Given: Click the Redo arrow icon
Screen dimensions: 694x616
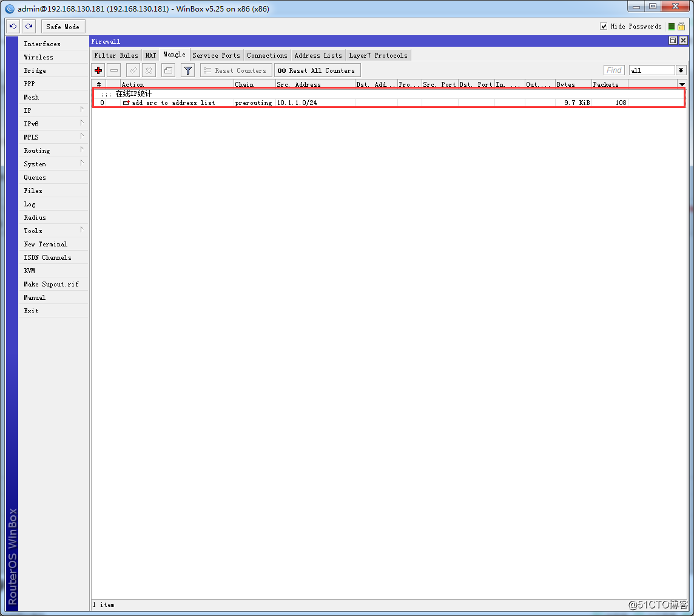Looking at the screenshot, I should (29, 27).
